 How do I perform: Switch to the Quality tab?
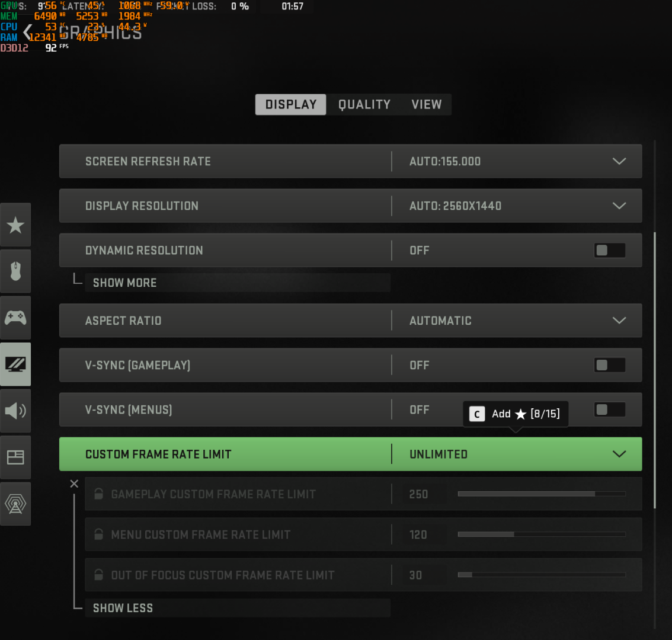coord(364,104)
